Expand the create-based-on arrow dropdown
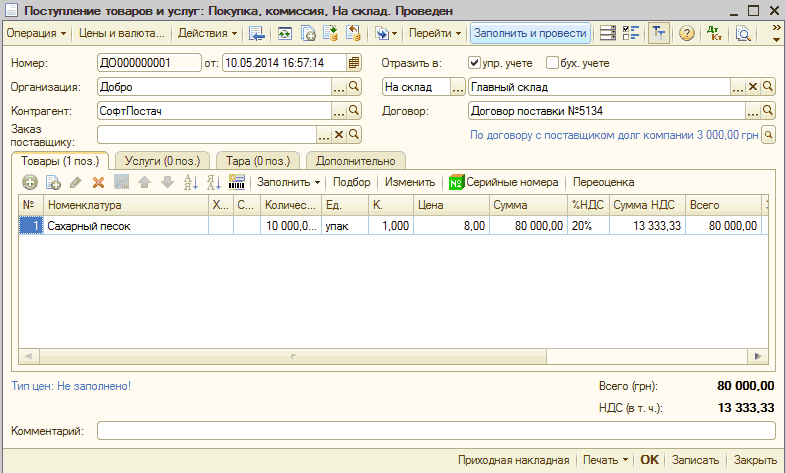 click(395, 34)
